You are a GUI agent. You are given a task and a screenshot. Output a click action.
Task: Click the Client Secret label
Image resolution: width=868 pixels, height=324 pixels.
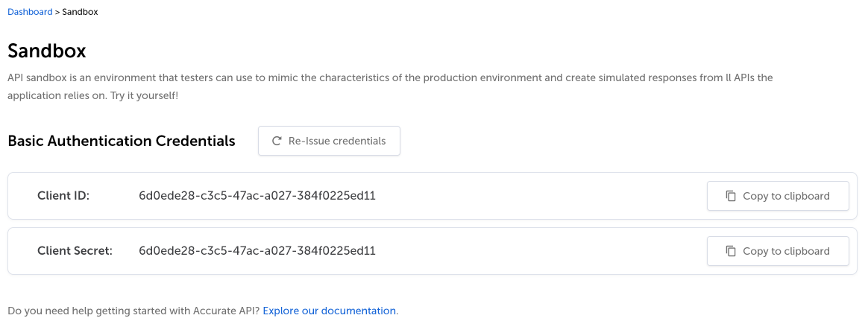75,251
